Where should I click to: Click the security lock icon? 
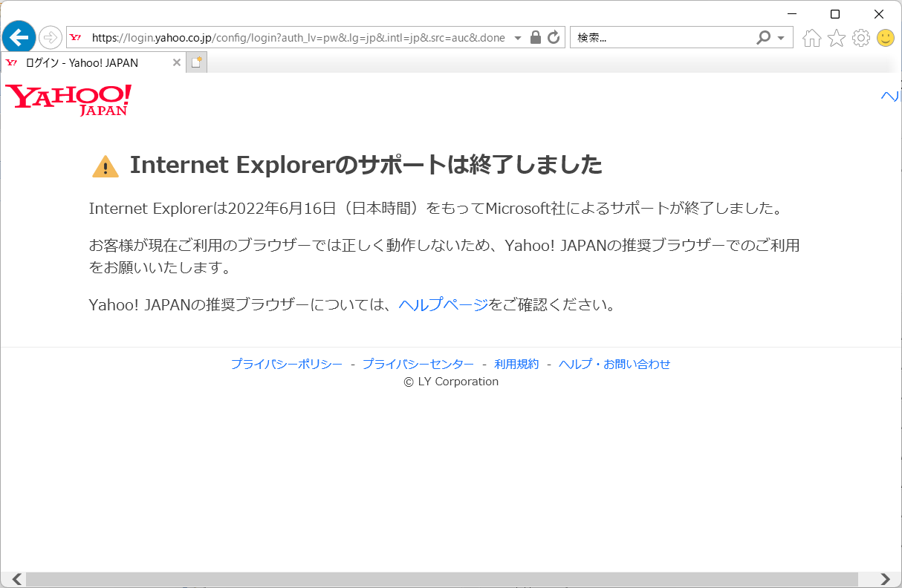tap(536, 37)
